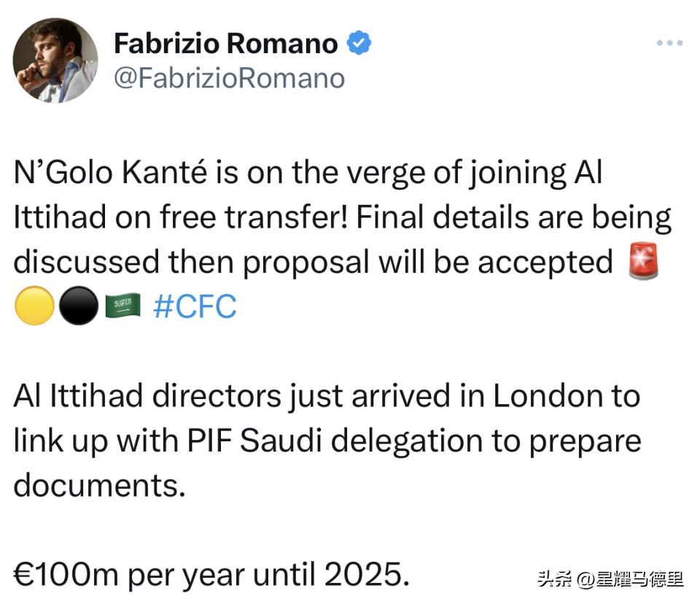Image resolution: width=700 pixels, height=604 pixels.
Task: Open the @FabrizioRomano handle link
Action: click(x=229, y=78)
